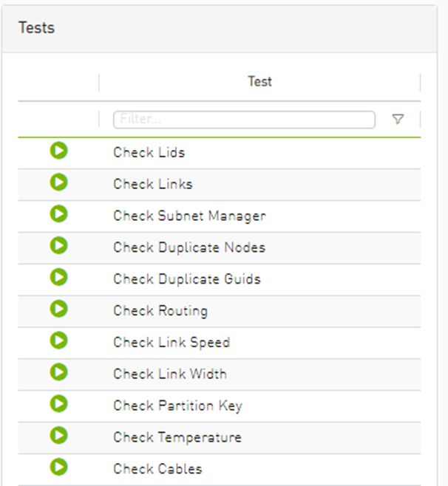This screenshot has width=448, height=486.
Task: Click the Tests panel header
Action: pyautogui.click(x=37, y=29)
